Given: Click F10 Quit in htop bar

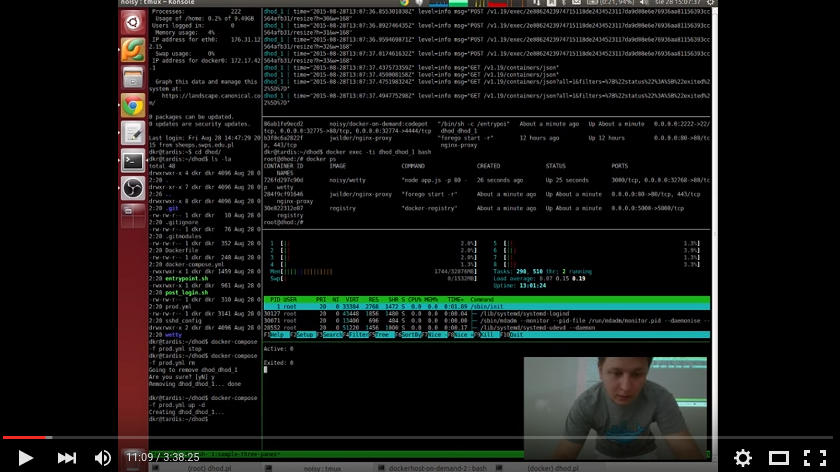Looking at the screenshot, I should [x=512, y=335].
